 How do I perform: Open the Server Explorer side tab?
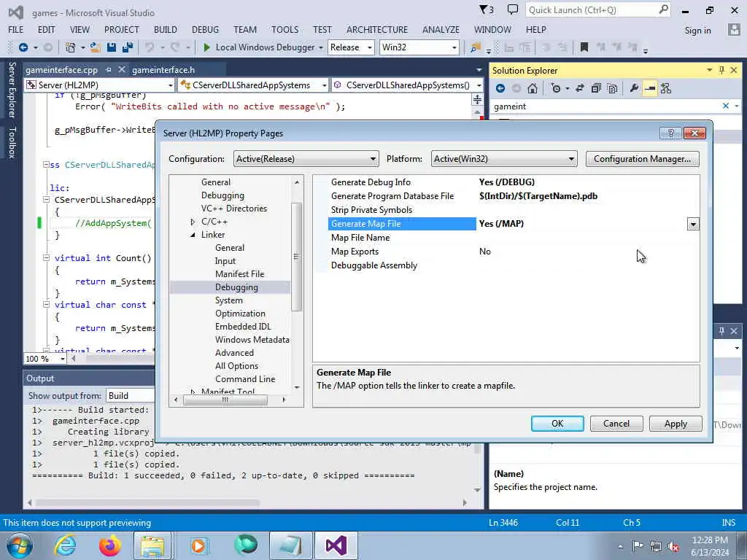tap(12, 89)
